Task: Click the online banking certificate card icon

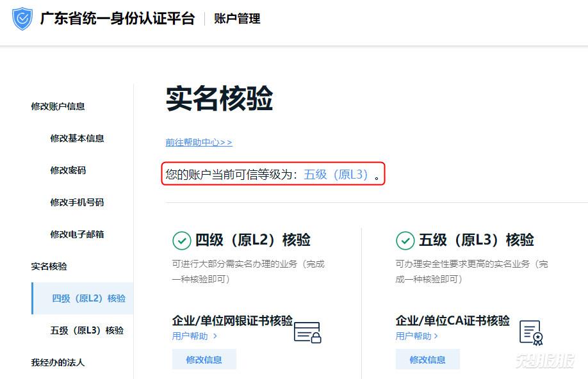Action: 307,332
